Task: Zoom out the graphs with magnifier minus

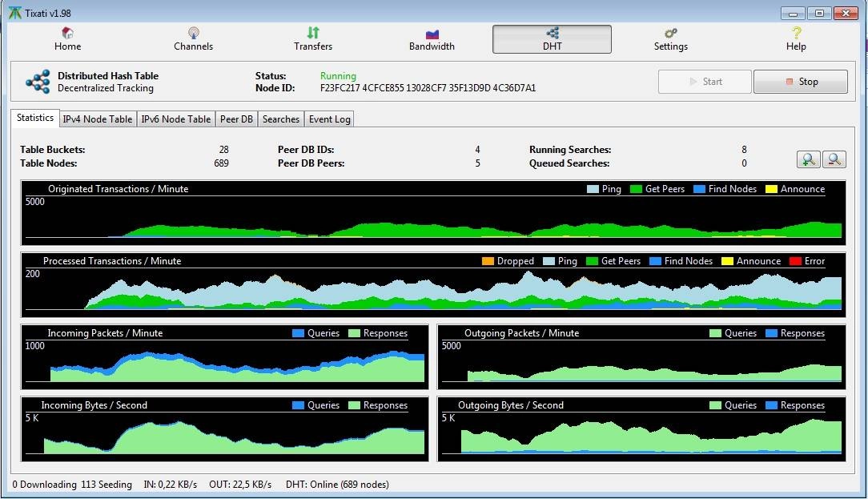Action: point(834,159)
